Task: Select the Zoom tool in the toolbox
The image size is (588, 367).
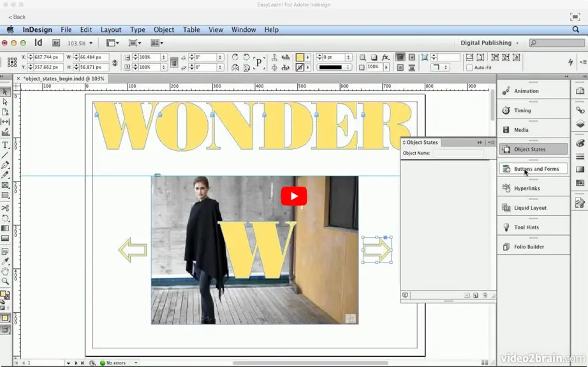Action: click(x=5, y=281)
